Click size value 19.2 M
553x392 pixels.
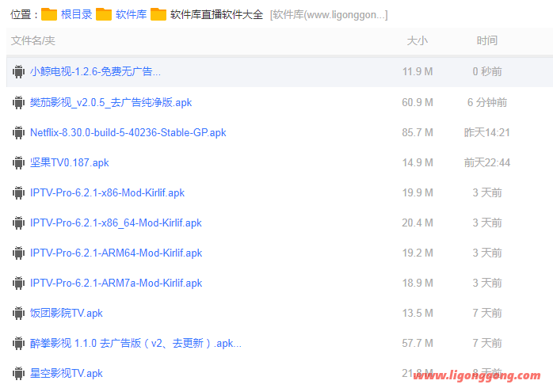[418, 253]
